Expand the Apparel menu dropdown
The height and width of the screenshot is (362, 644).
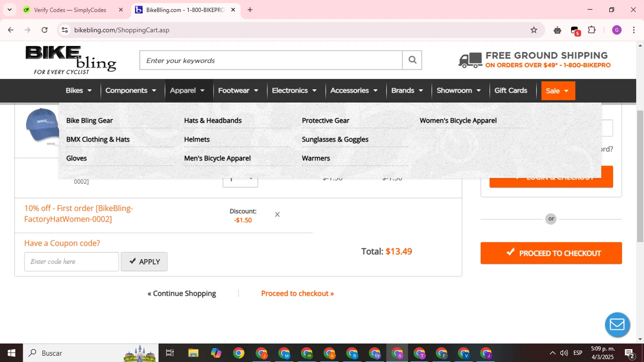click(187, 91)
